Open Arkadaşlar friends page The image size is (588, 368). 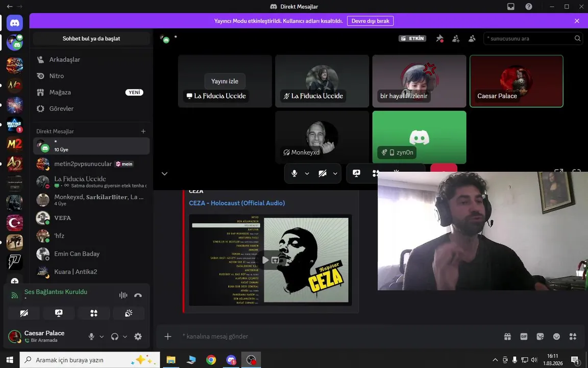91,59
